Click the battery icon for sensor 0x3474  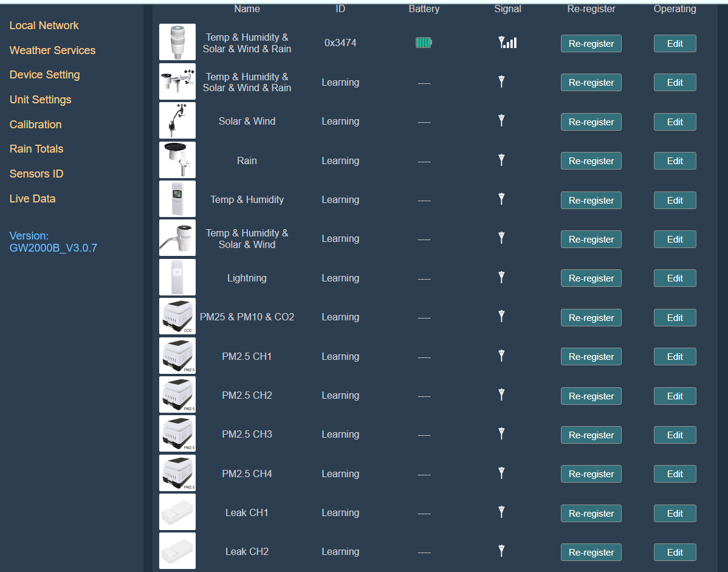(424, 43)
